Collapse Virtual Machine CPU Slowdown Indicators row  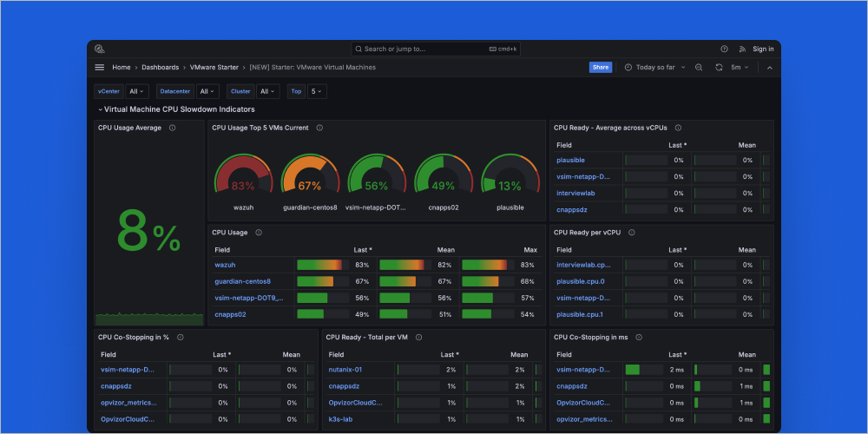(176, 109)
